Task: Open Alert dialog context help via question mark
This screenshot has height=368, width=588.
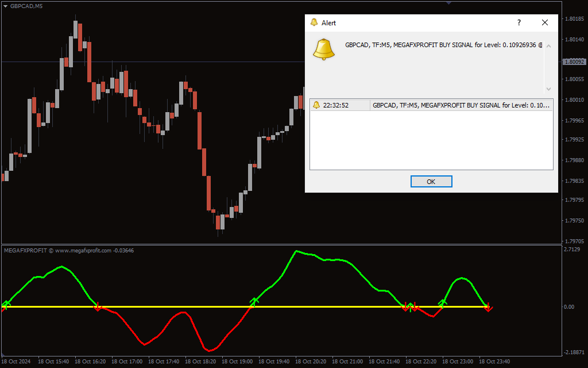Action: [519, 22]
